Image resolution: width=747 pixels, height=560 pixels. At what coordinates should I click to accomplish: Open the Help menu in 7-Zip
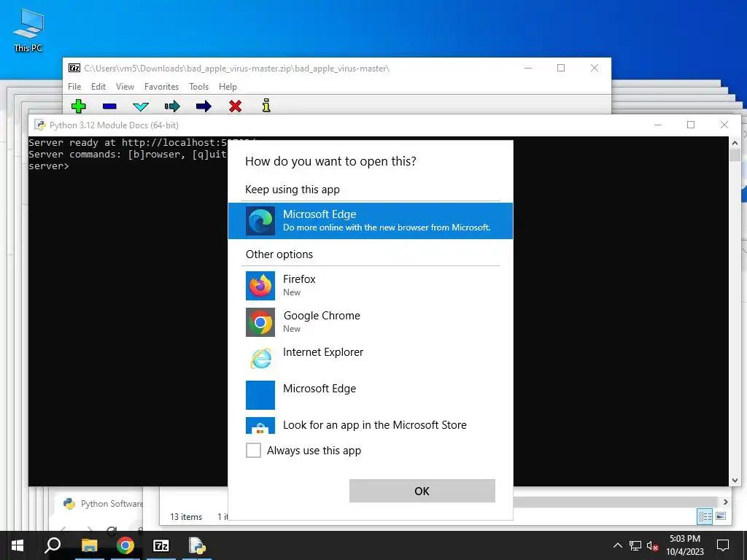pos(228,87)
